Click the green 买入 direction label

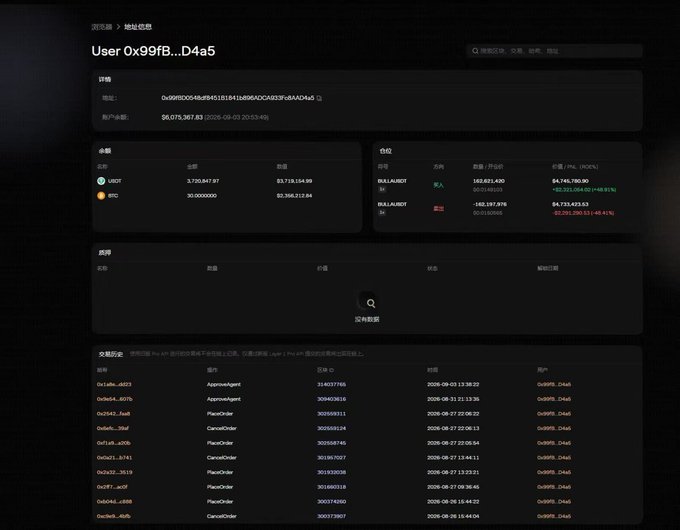pos(438,185)
